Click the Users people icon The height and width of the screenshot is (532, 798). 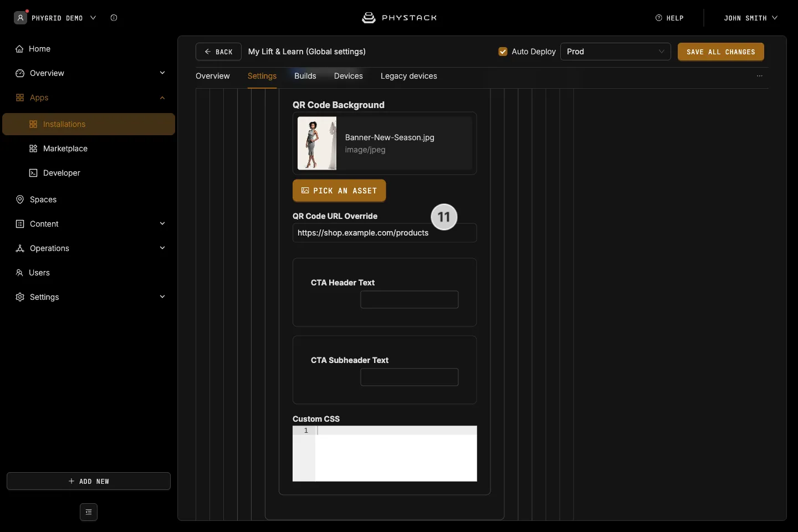click(x=19, y=273)
